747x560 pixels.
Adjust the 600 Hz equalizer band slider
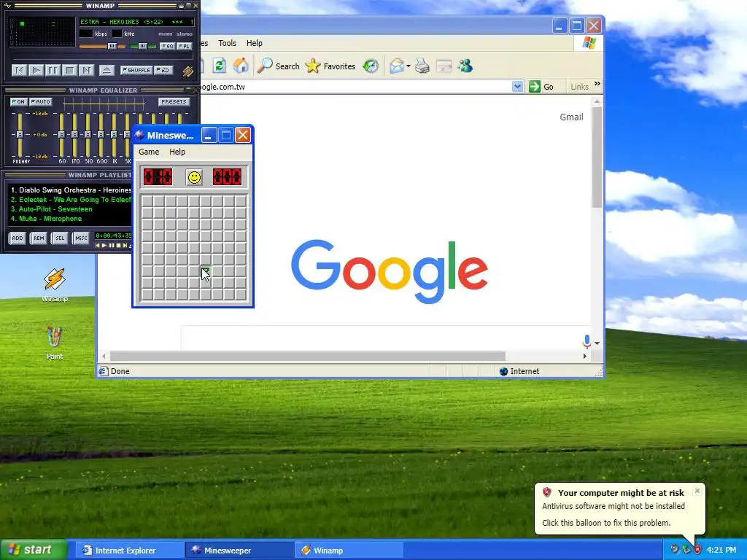tap(101, 135)
